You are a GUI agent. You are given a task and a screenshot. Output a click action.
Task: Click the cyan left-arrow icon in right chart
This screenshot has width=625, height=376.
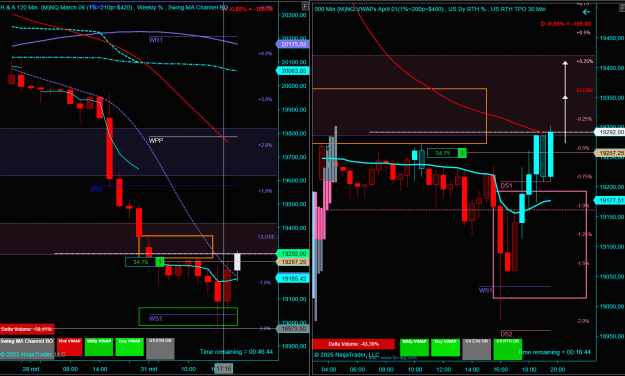click(x=586, y=12)
